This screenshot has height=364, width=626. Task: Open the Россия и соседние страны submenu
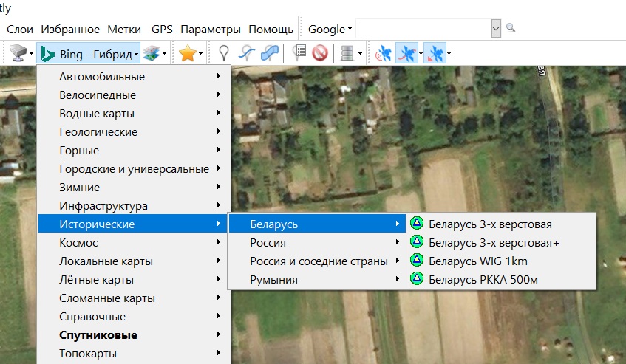coord(319,261)
